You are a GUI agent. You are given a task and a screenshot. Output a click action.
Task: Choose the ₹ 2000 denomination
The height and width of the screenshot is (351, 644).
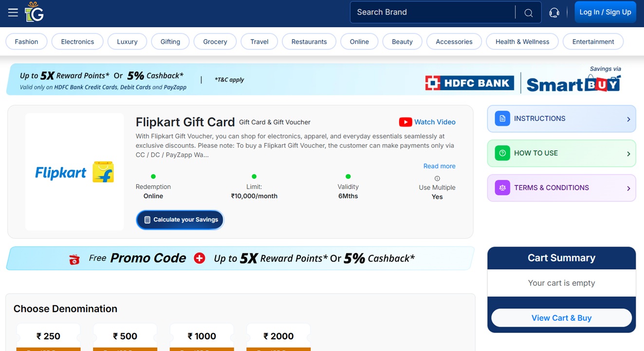tap(278, 337)
